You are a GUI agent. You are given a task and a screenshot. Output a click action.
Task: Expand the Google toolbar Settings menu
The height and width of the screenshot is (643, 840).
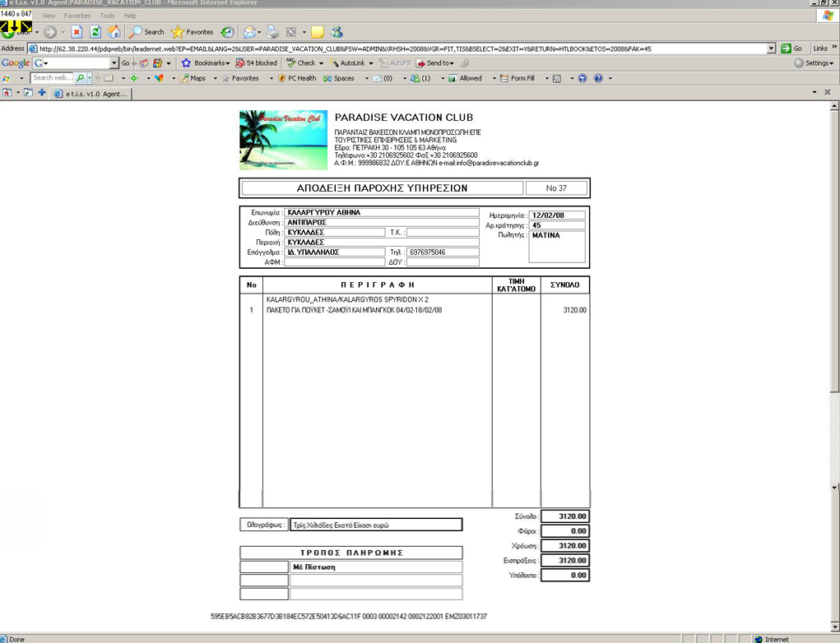(x=814, y=63)
